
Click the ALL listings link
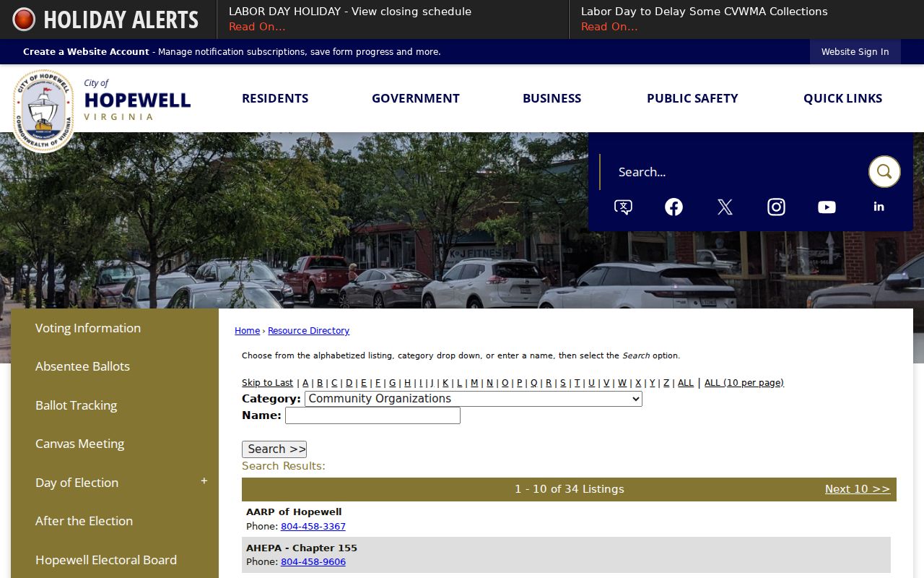pyautogui.click(x=686, y=383)
